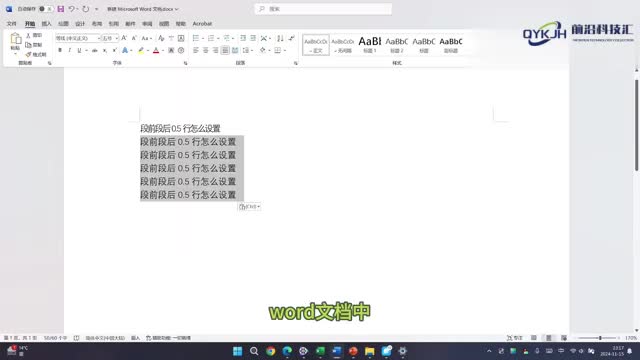
Task: Click the word count in status bar
Action: (56, 338)
